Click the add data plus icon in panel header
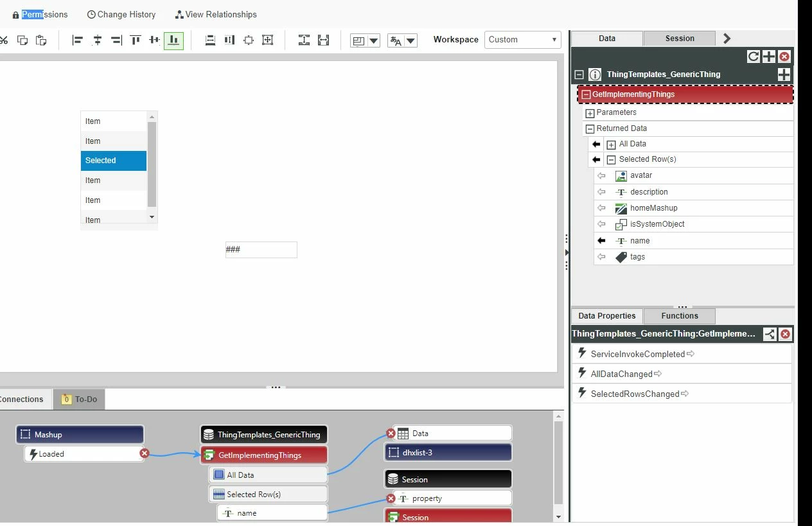 (x=769, y=57)
